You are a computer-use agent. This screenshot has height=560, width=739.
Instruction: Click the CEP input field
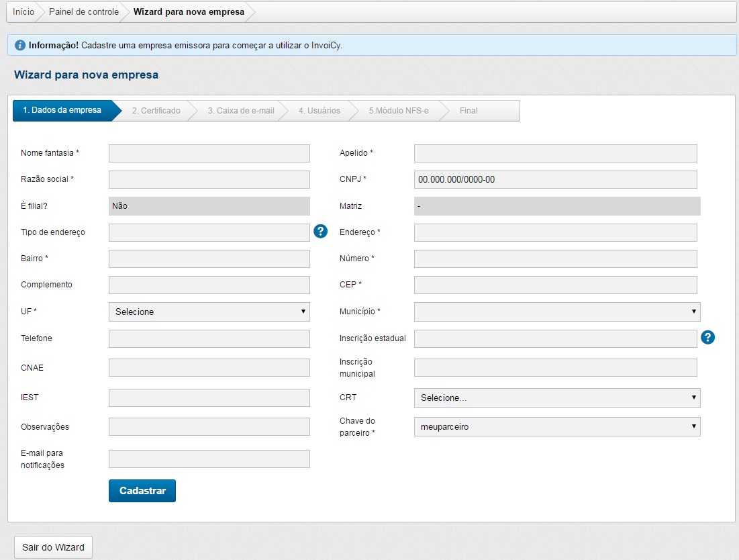555,285
